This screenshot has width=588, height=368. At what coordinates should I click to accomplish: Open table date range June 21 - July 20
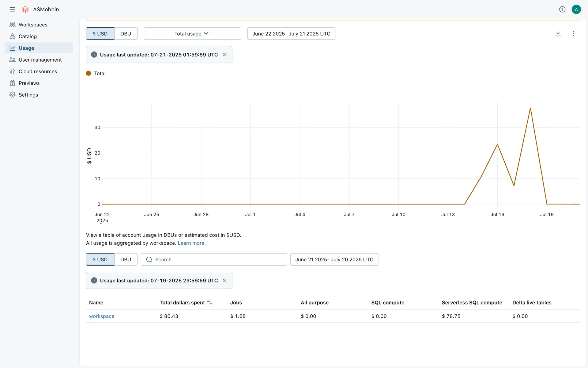[334, 259]
